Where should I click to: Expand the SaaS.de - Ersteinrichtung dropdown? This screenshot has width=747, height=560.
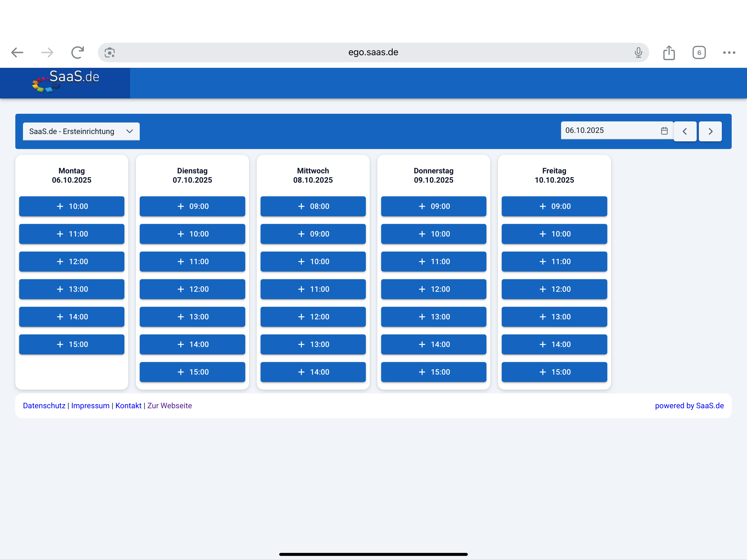click(x=81, y=131)
